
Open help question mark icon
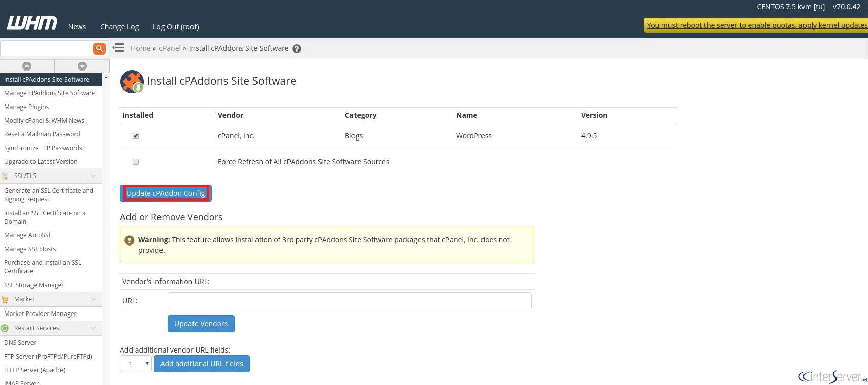pyautogui.click(x=297, y=49)
